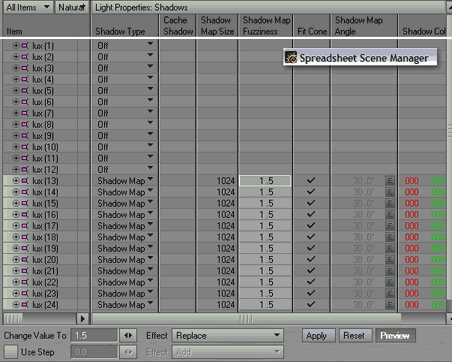This screenshot has width=452, height=362.
Task: Toggle Fit Cone for lux (23)
Action: coord(311,293)
